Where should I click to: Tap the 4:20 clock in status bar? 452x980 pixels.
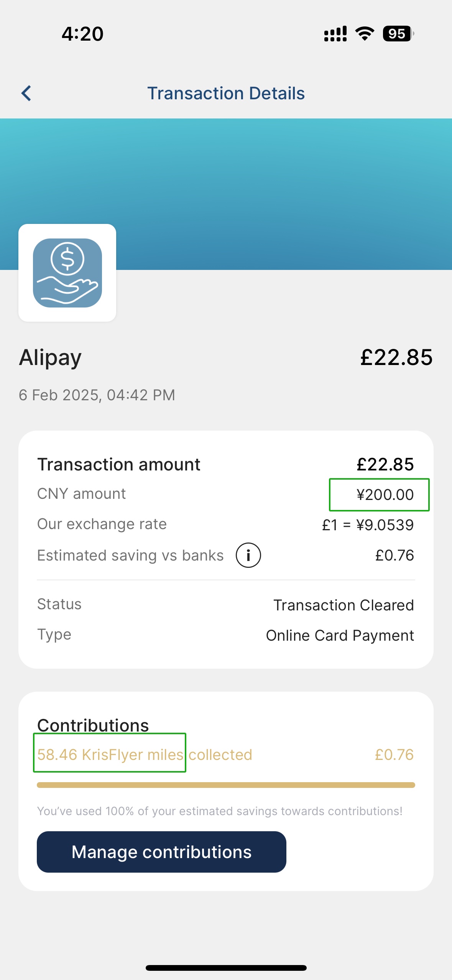click(x=82, y=34)
